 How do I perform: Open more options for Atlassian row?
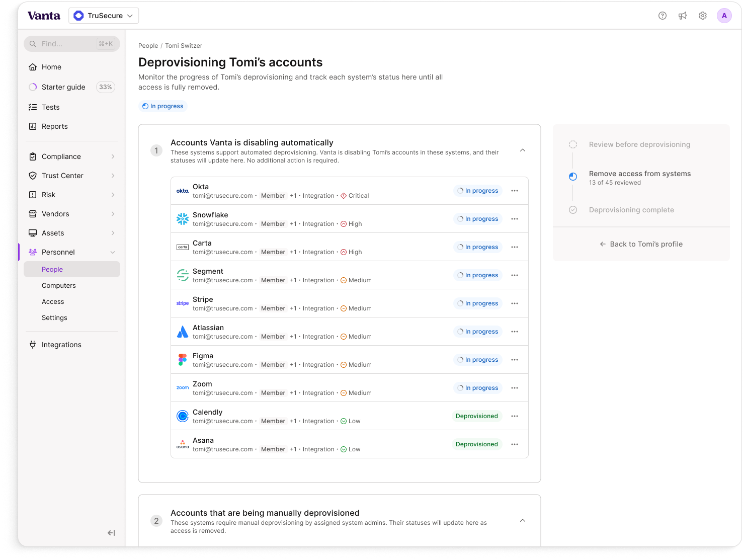(x=515, y=332)
